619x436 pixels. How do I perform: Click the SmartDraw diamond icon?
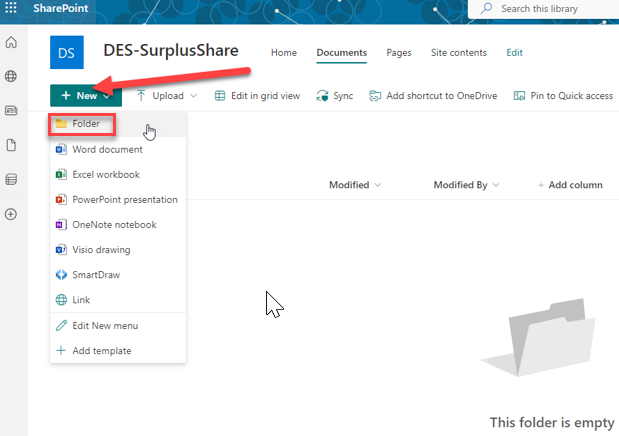pyautogui.click(x=61, y=275)
